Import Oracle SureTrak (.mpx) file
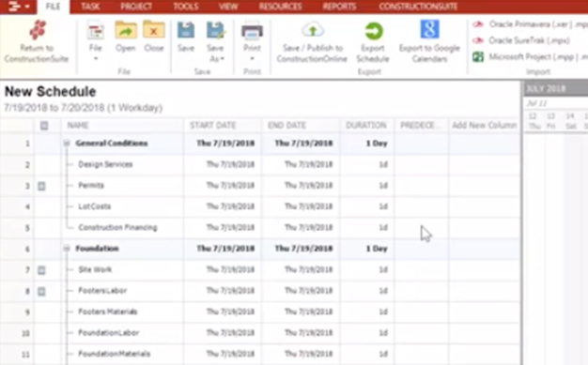The width and height of the screenshot is (588, 365). [521, 40]
